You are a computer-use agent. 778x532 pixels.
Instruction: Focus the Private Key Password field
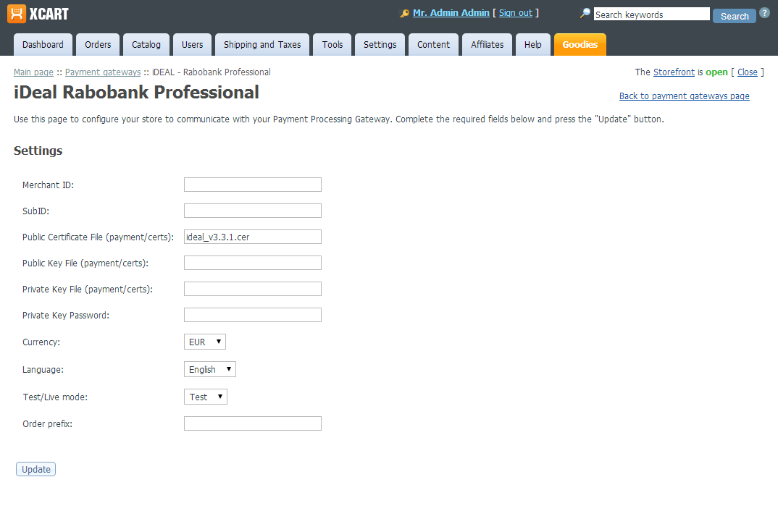pyautogui.click(x=253, y=315)
